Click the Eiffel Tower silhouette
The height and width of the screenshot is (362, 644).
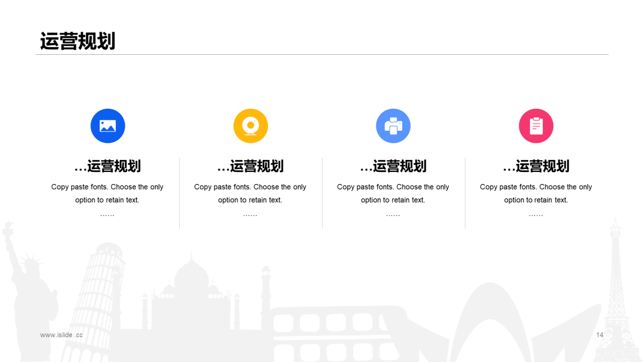coord(616,292)
